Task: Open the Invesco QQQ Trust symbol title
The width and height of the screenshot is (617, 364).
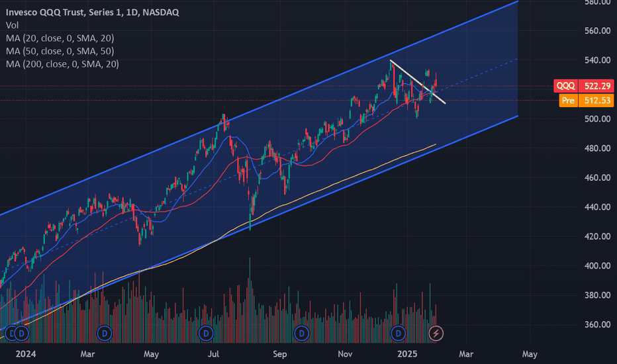Action: pos(93,12)
